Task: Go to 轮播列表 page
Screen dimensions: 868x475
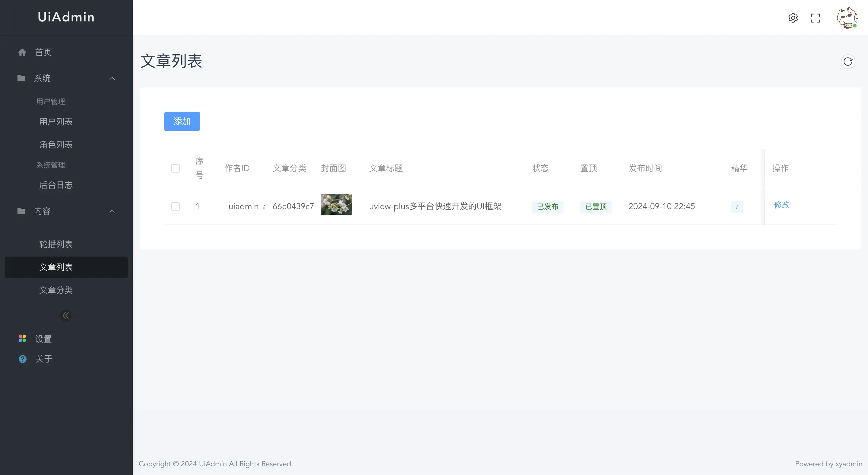Action: (x=56, y=244)
